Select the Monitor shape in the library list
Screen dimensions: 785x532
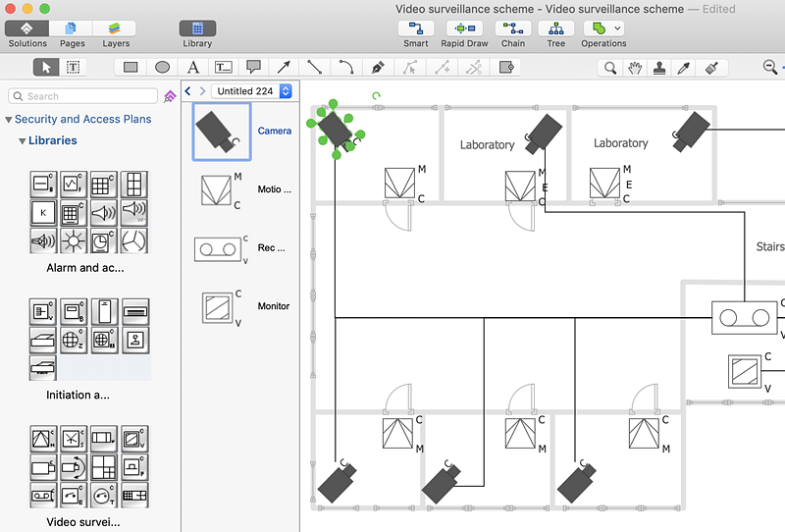point(221,306)
